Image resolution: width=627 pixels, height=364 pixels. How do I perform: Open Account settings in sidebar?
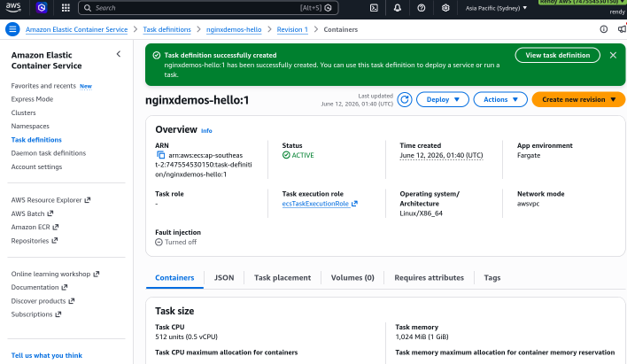coord(36,167)
